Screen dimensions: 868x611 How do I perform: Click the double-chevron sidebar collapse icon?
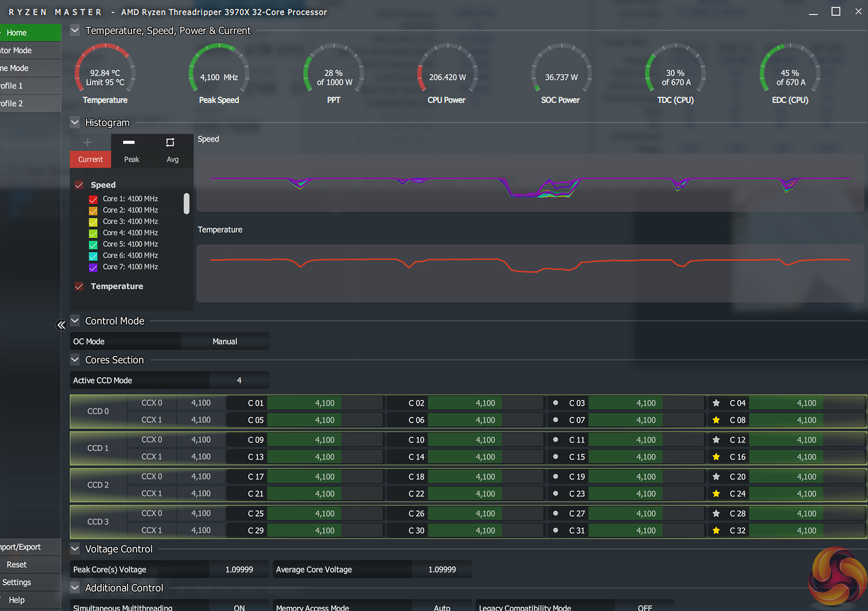point(61,325)
